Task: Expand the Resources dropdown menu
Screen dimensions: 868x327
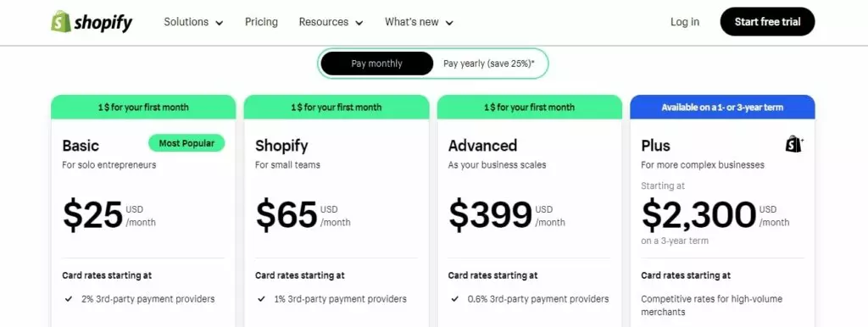Action: (331, 22)
